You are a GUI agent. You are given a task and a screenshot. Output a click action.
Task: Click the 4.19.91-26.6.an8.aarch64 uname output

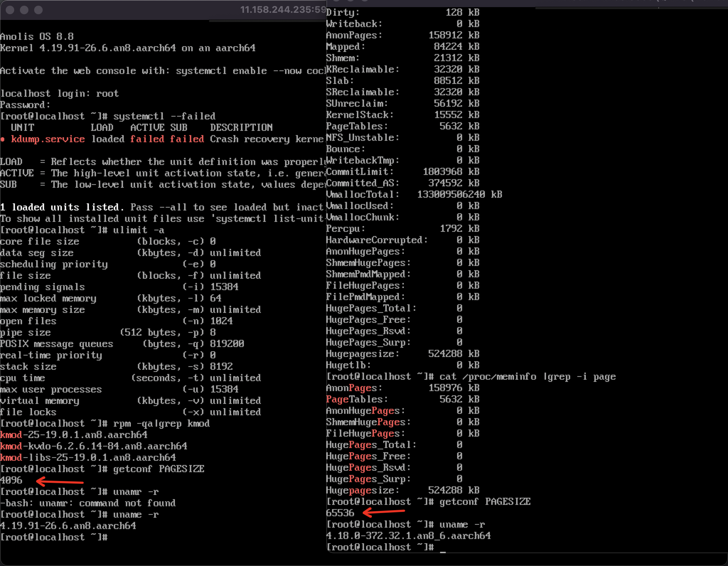point(68,526)
